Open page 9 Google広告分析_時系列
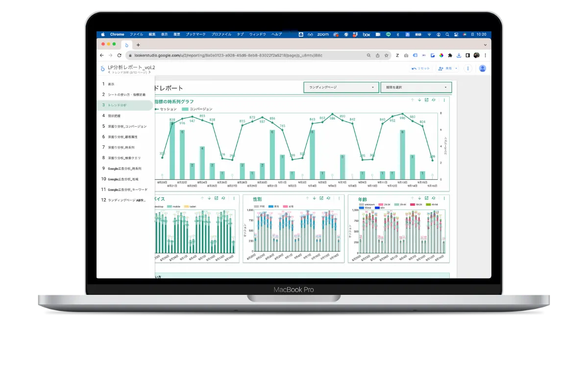 pyautogui.click(x=125, y=168)
